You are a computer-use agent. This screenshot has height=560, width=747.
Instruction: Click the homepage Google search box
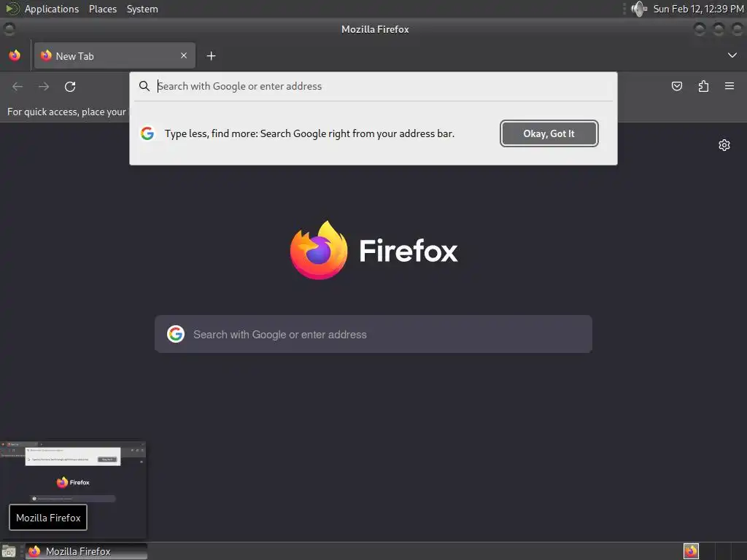[x=373, y=334]
